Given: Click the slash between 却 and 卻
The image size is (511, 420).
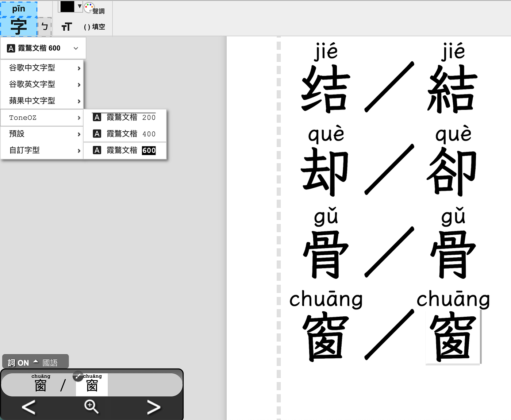Looking at the screenshot, I should tap(389, 169).
